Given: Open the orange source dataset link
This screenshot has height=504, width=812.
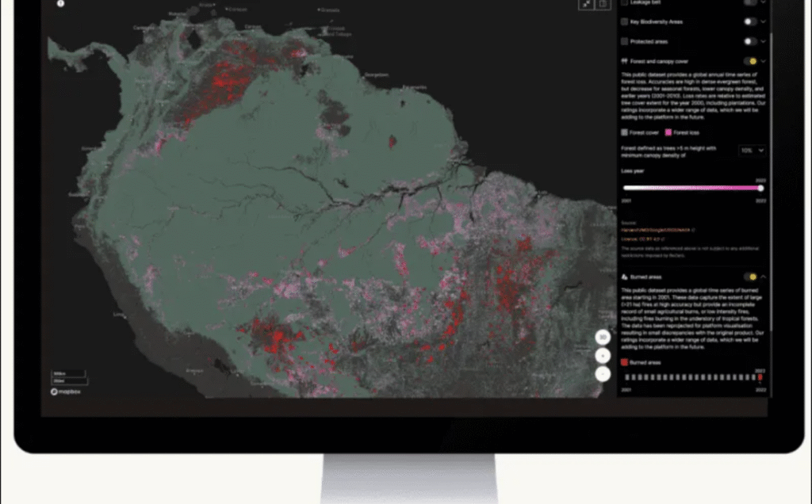Looking at the screenshot, I should (656, 231).
